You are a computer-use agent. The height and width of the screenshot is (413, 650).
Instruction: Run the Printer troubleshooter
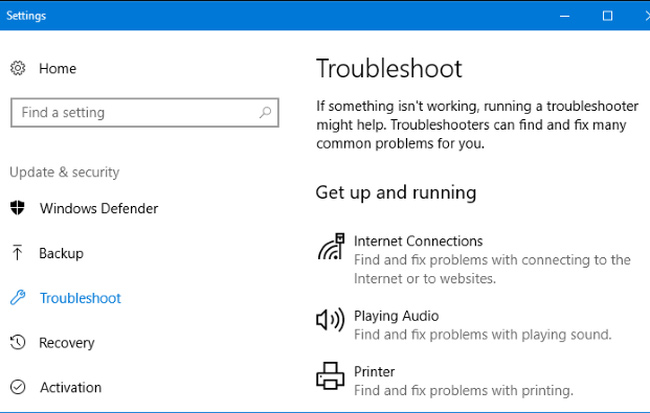374,372
